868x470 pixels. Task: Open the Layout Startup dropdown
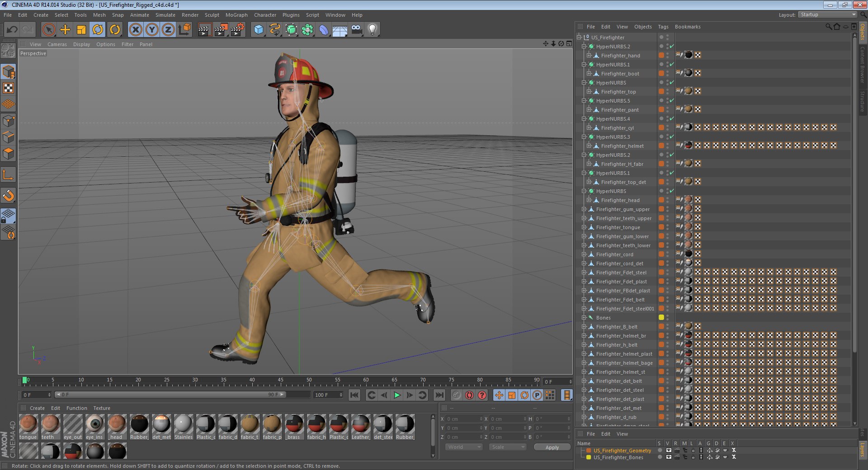[x=827, y=15]
